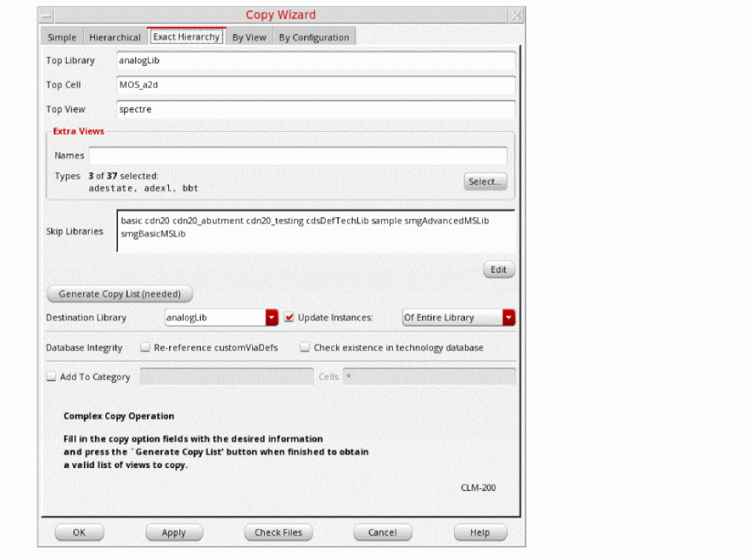Click the Top Cell text field
Viewport: 752px width, 560px height.
[315, 85]
